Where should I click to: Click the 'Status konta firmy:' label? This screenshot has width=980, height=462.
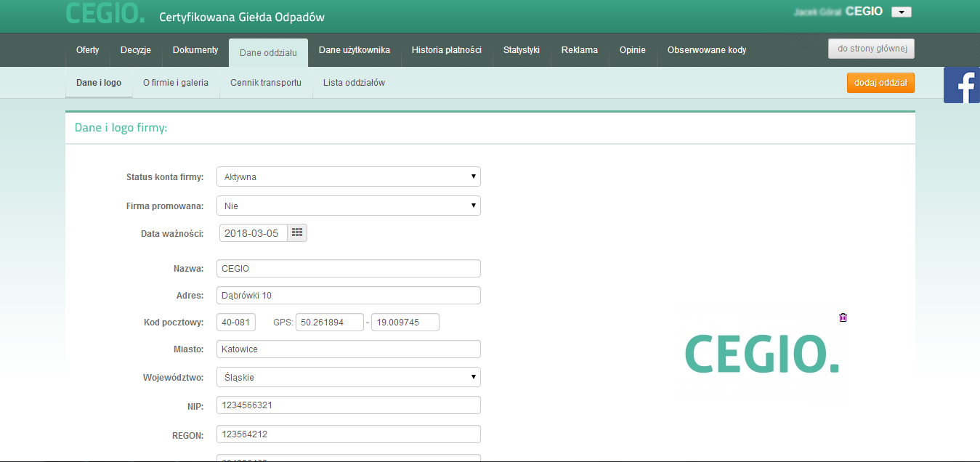pos(165,177)
